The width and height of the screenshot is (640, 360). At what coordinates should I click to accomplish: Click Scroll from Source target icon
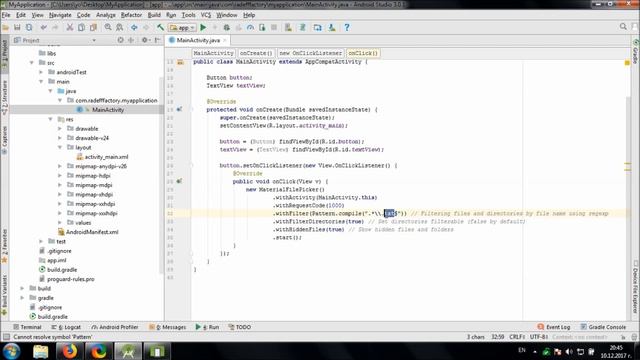pyautogui.click(x=120, y=40)
